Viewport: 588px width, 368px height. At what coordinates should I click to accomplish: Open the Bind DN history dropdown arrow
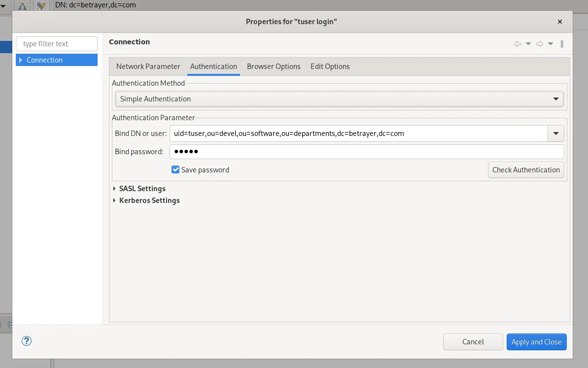(556, 134)
